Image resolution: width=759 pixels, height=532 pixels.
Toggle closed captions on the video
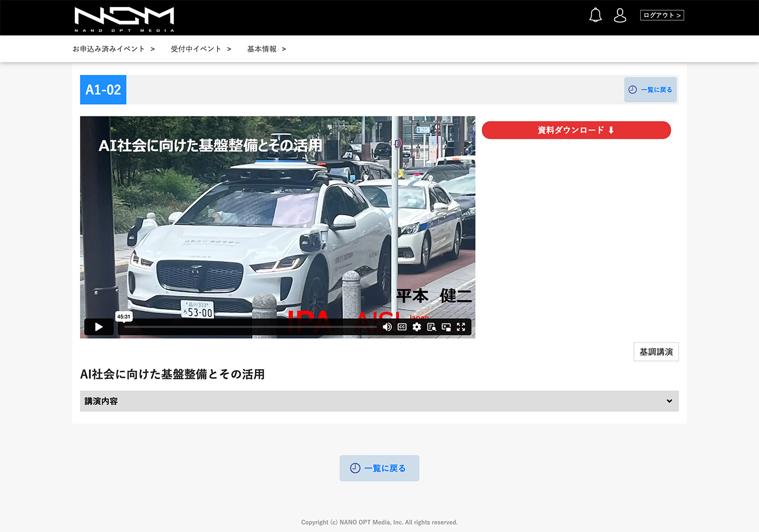coord(402,327)
